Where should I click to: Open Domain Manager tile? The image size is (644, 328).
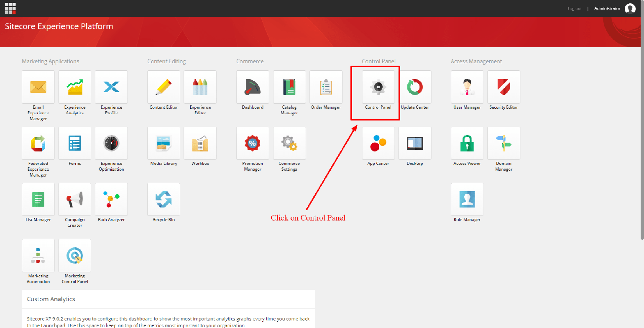point(504,143)
